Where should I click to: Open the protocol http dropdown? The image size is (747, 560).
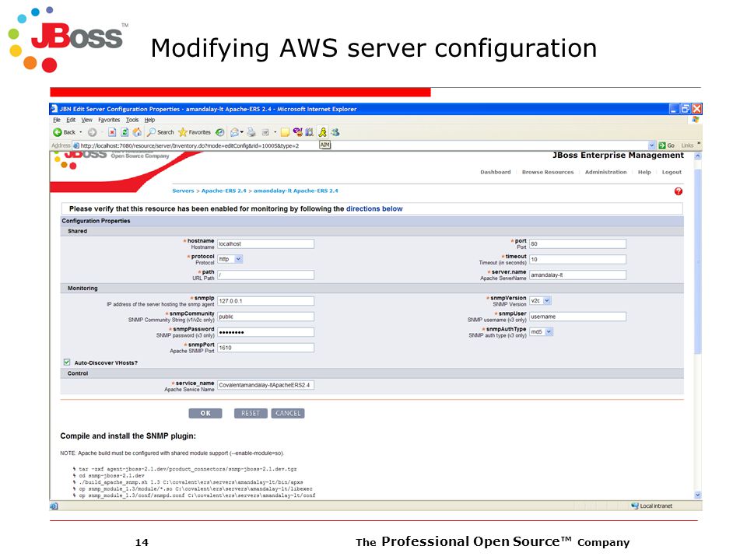tap(238, 259)
